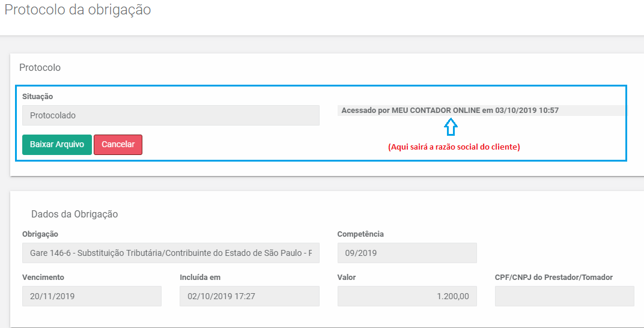Click the Vencimento label

tap(43, 277)
